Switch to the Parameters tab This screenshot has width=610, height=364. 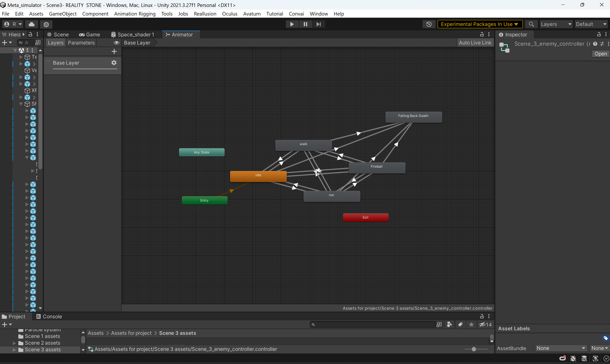coord(81,43)
